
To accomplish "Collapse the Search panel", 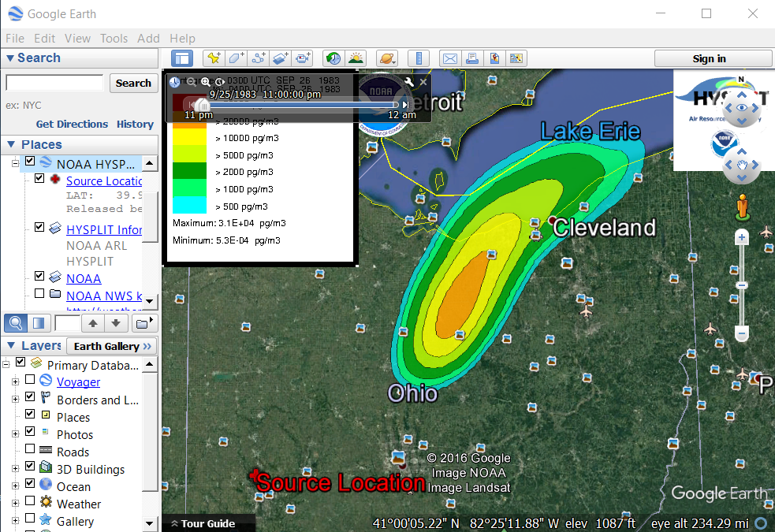I will pyautogui.click(x=10, y=58).
